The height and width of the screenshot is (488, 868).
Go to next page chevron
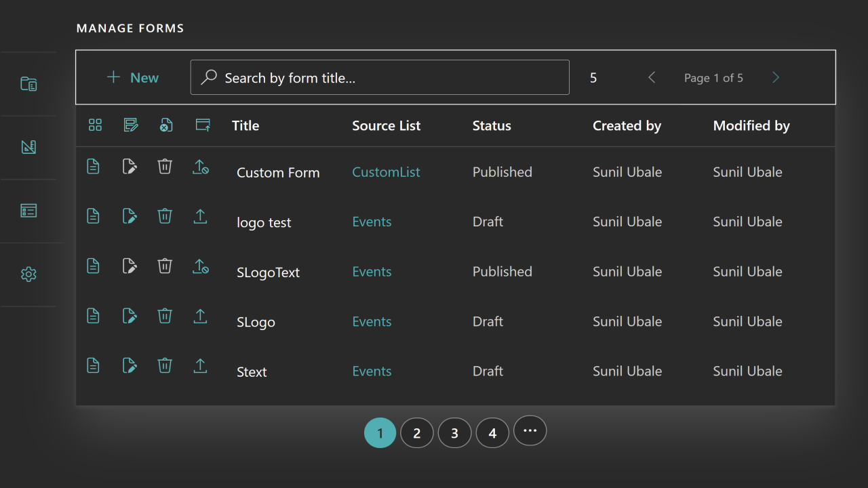pyautogui.click(x=776, y=77)
